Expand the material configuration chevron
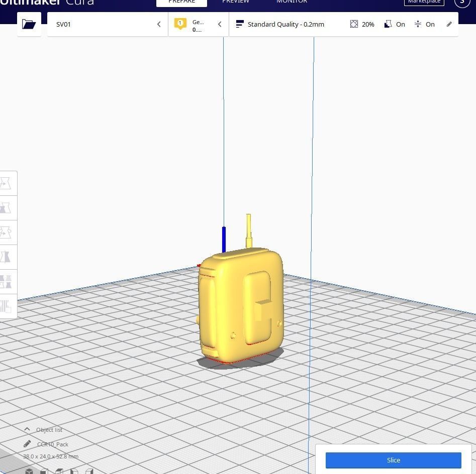Viewport: 476px width, 474px height. 220,24
